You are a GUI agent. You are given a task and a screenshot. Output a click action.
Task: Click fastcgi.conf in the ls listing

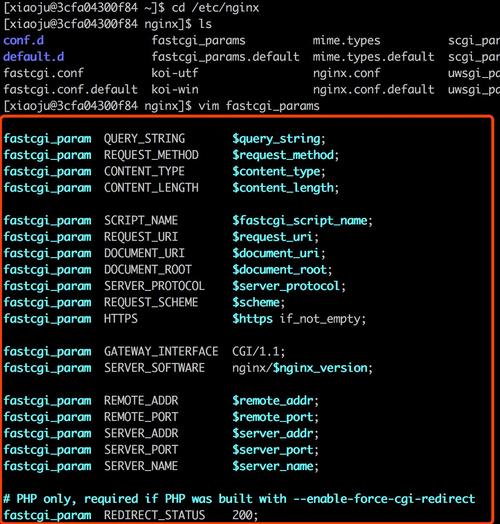[43, 73]
